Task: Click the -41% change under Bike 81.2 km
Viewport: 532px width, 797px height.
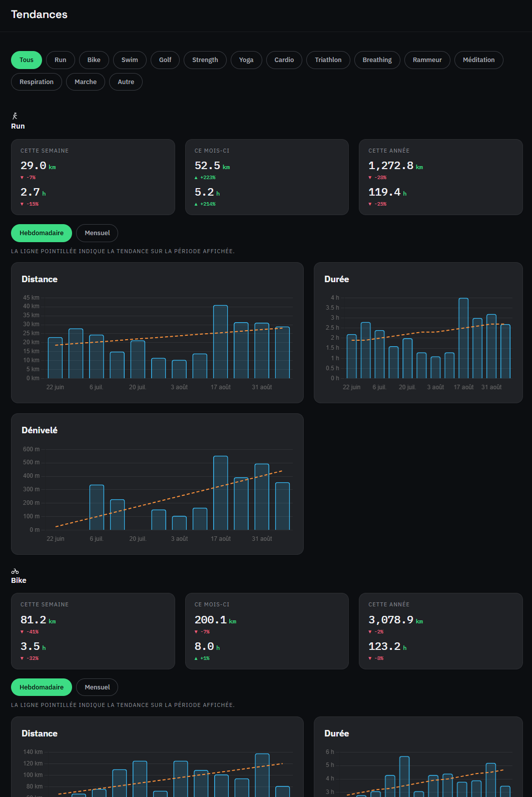Action: [30, 632]
